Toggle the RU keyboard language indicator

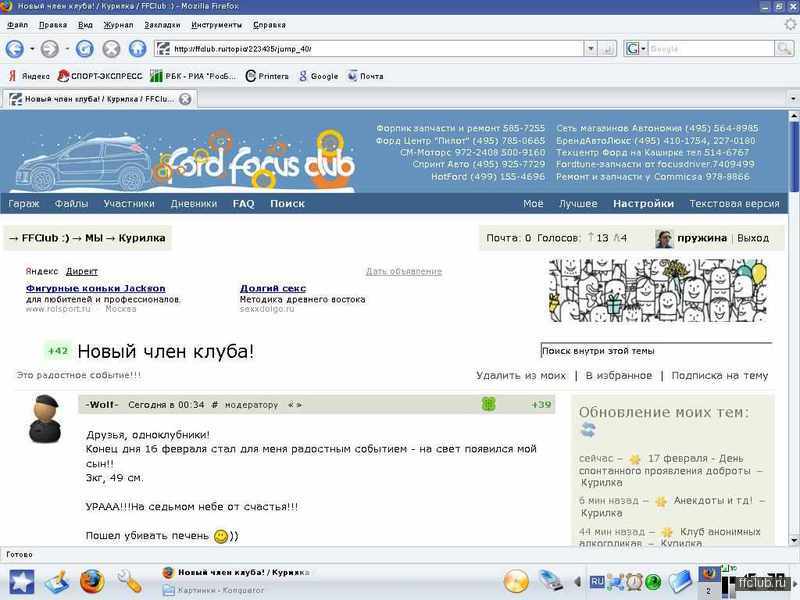[597, 581]
